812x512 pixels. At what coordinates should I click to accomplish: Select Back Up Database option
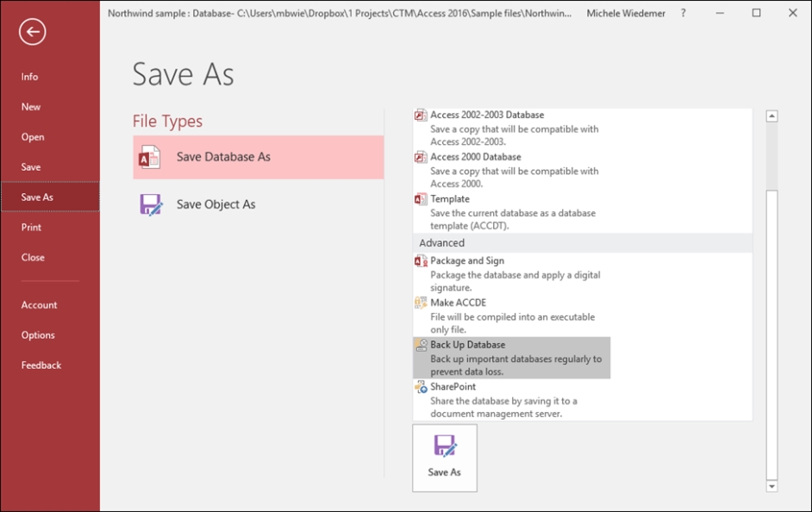coord(512,358)
